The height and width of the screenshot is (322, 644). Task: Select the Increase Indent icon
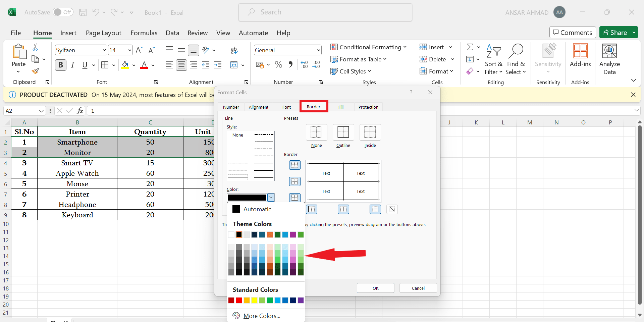point(217,65)
